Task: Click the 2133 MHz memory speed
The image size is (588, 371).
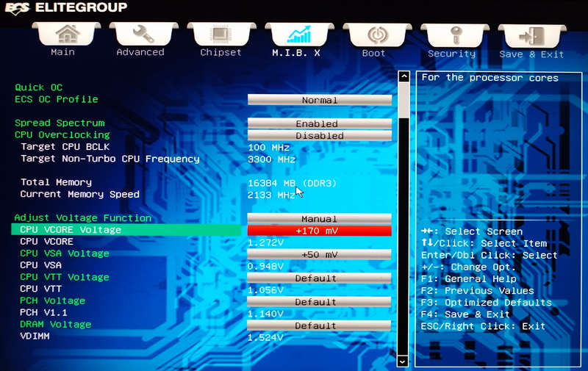Action: (271, 195)
